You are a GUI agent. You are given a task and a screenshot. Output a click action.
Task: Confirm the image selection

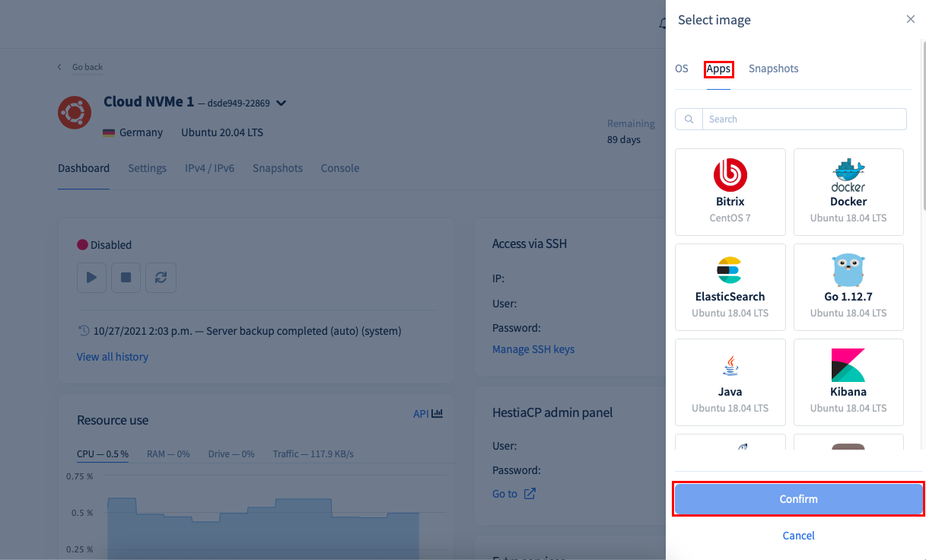pos(798,499)
